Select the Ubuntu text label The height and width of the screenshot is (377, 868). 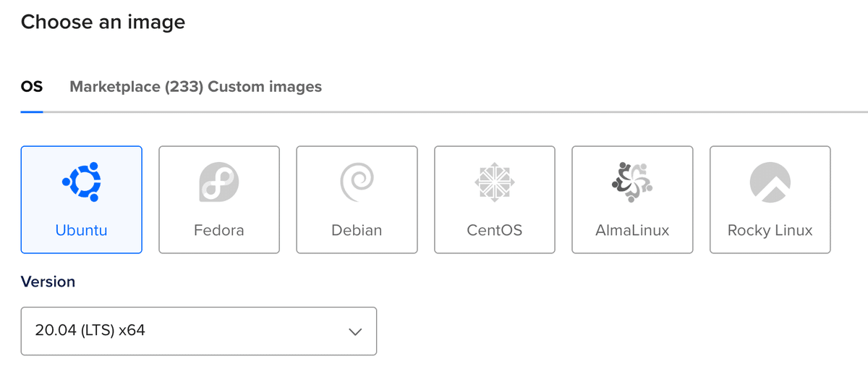(x=81, y=231)
